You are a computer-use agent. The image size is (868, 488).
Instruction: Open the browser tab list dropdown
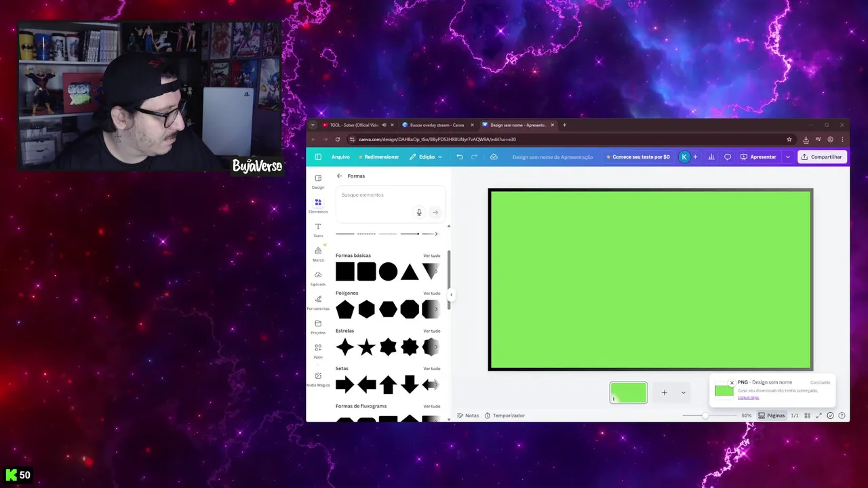pos(313,125)
